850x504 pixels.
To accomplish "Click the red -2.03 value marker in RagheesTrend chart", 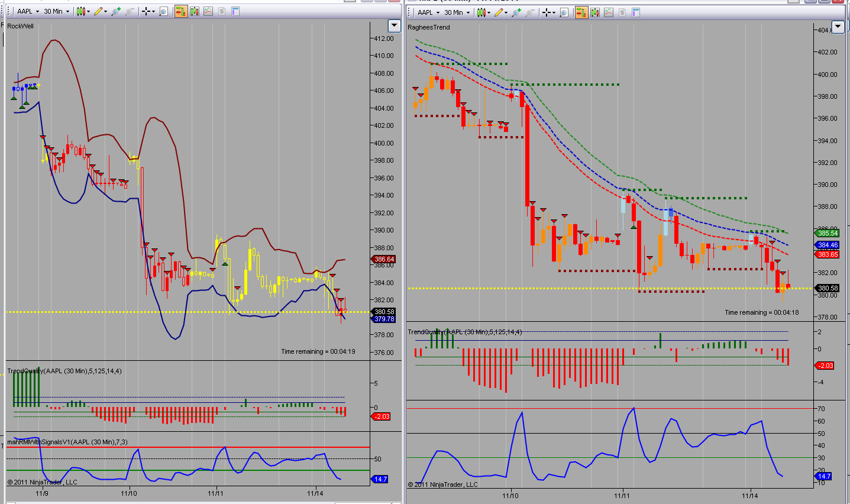I will pyautogui.click(x=825, y=366).
